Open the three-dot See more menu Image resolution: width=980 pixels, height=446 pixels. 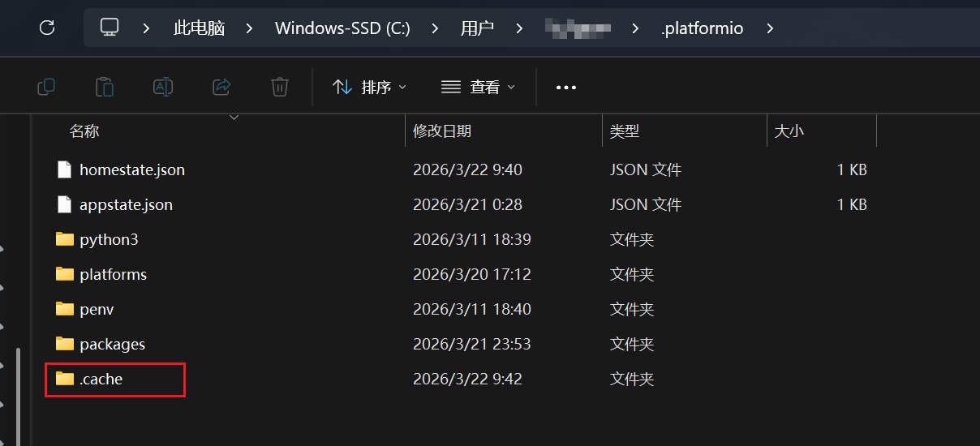click(x=565, y=88)
